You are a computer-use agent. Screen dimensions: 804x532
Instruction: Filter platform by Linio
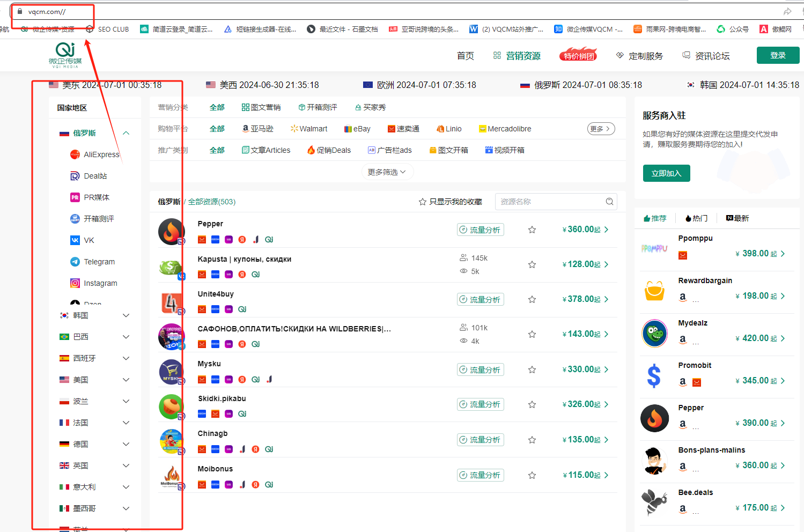pyautogui.click(x=449, y=129)
